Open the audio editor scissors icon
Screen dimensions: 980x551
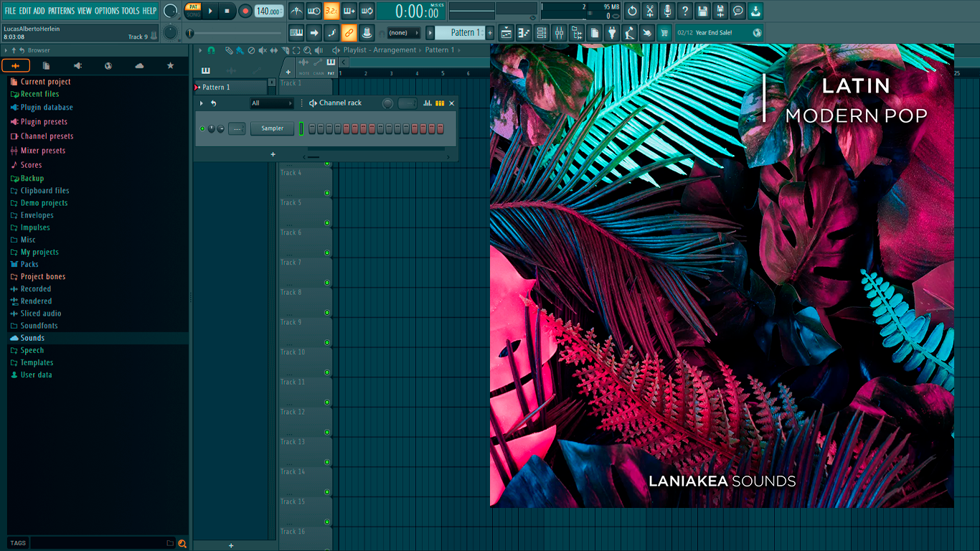[650, 11]
